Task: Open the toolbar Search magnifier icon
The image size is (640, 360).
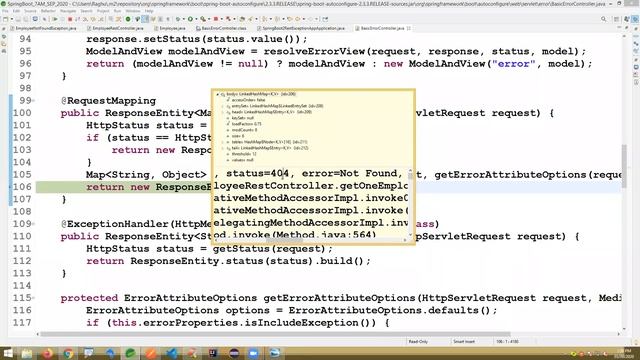Action: pyautogui.click(x=604, y=19)
